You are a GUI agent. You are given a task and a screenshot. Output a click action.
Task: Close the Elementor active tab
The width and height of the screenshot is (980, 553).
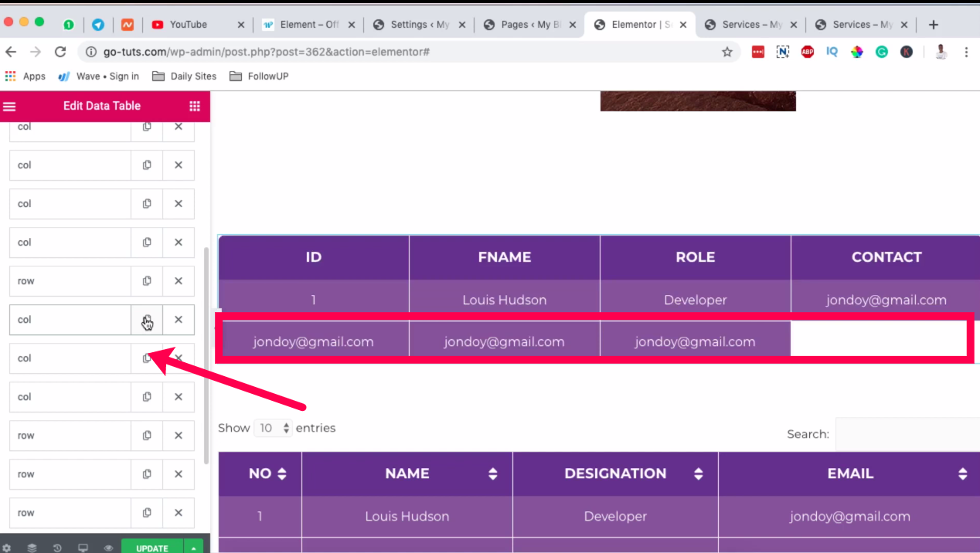pyautogui.click(x=683, y=25)
